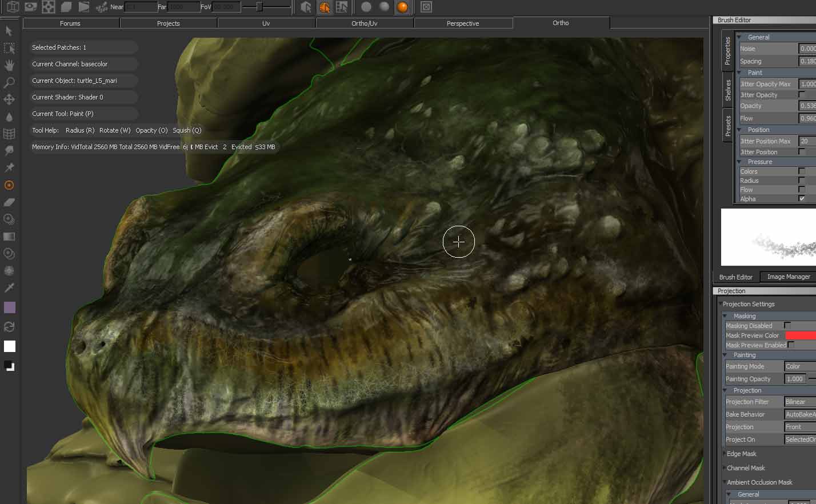Screen dimensions: 816x504
Task: Toggle the Jitter Opacity checkbox
Action: [x=802, y=94]
